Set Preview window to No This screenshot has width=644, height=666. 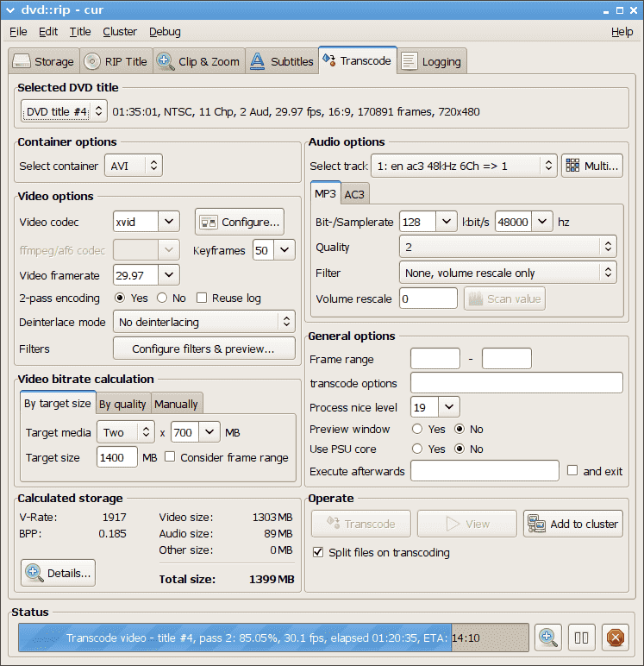(x=460, y=429)
